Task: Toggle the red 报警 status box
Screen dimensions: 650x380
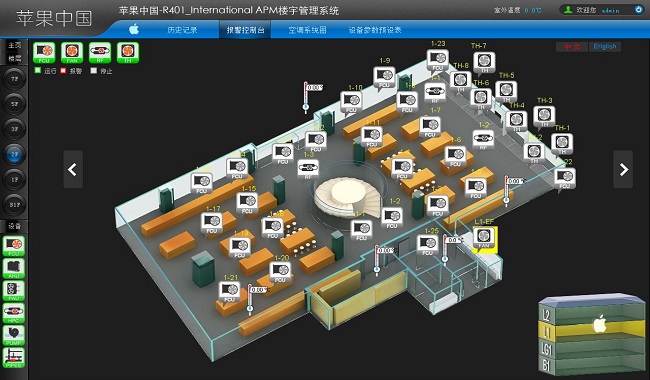Action: pos(63,71)
